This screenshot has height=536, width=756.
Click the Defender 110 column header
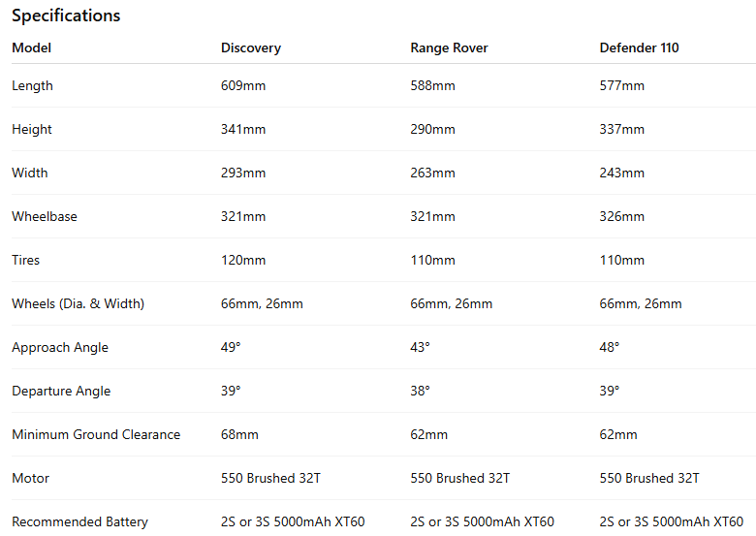click(x=640, y=47)
